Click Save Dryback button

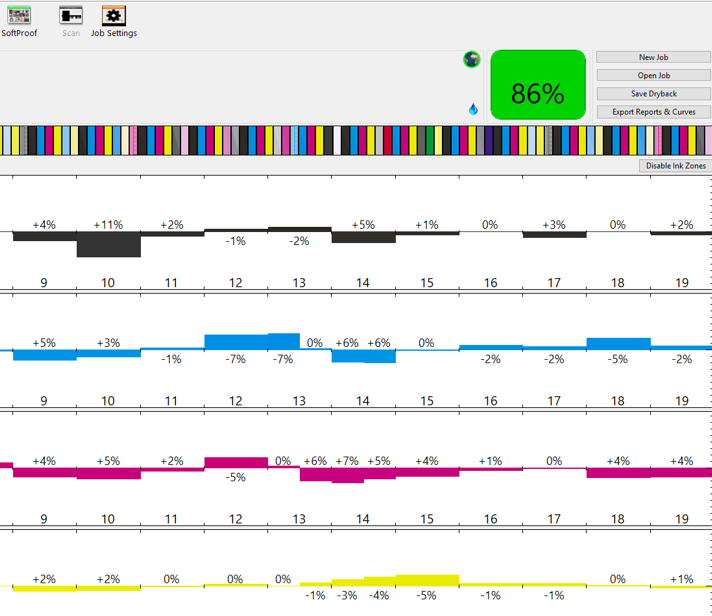653,94
